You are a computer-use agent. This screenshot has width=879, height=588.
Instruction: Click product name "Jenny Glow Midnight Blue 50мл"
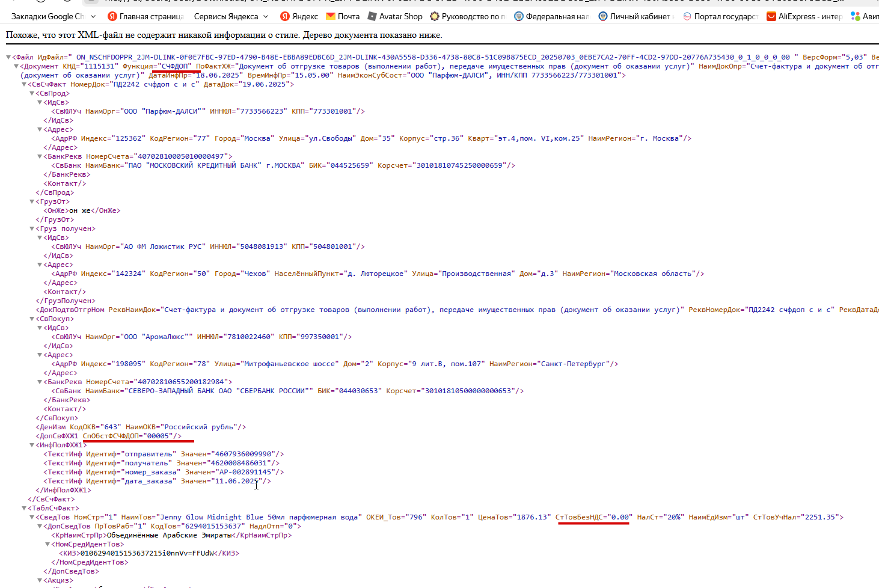click(222, 518)
